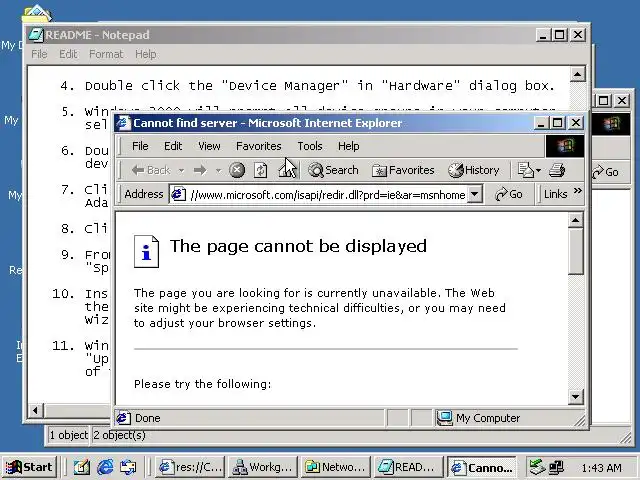Screen dimensions: 640x480
Task: Open the File menu in README Notepad
Action: 39,54
